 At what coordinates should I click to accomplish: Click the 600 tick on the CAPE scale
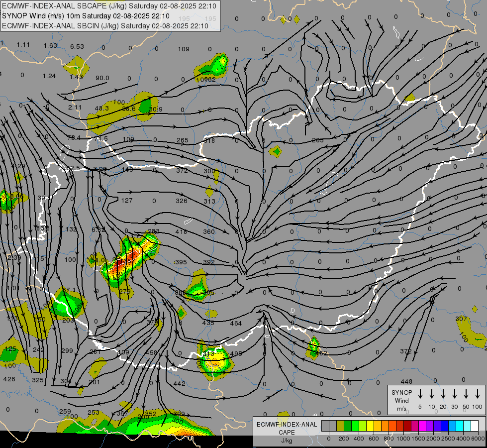(374, 439)
